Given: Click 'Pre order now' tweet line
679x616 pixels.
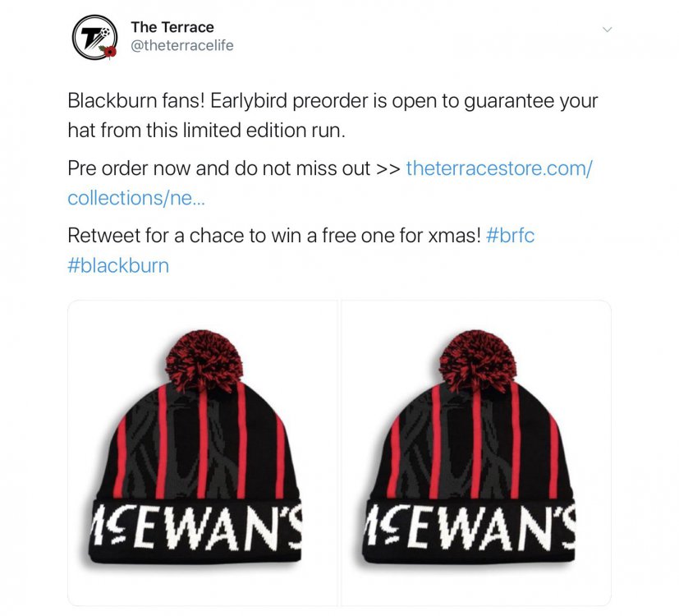Looking at the screenshot, I should pyautogui.click(x=234, y=168).
